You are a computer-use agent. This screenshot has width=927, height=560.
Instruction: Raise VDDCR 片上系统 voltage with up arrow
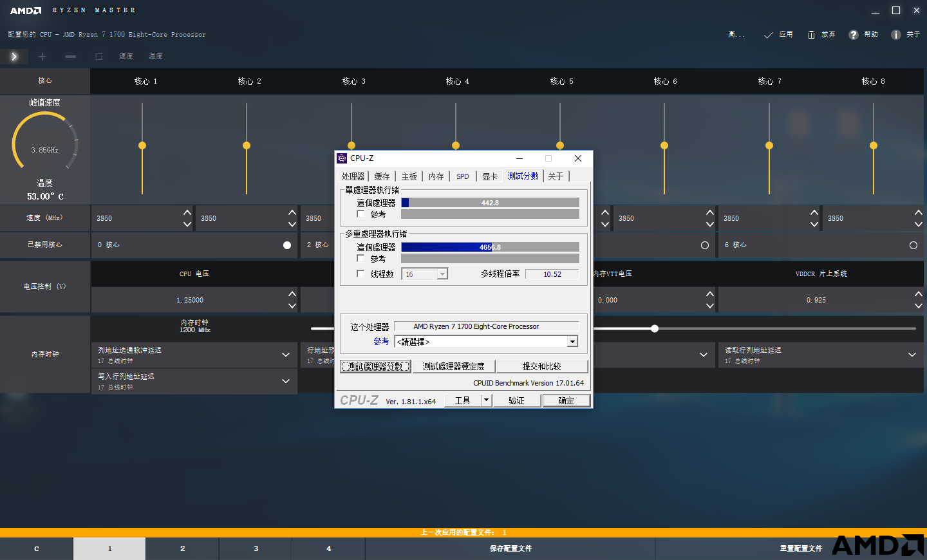[x=919, y=294]
